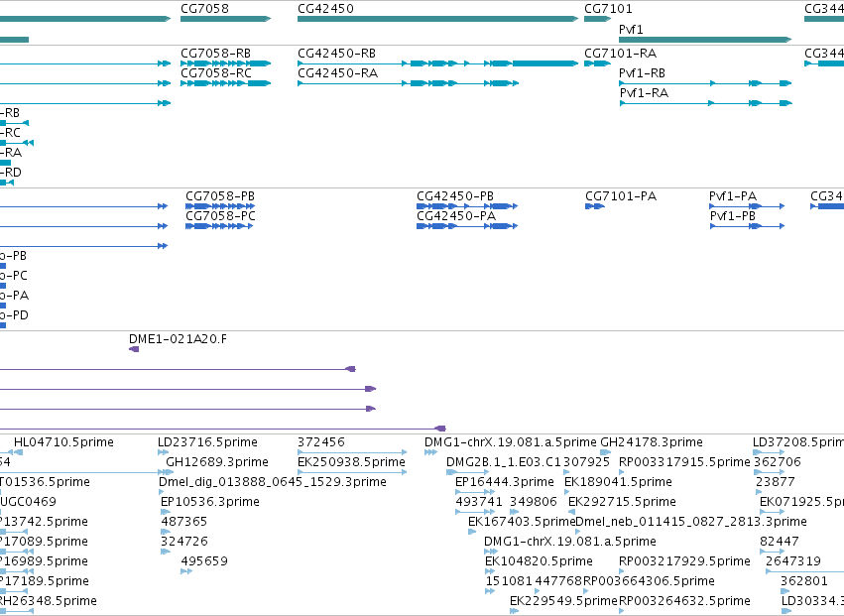This screenshot has height=616, width=844.
Task: Select the 23877 feature label
Action: coord(776,482)
